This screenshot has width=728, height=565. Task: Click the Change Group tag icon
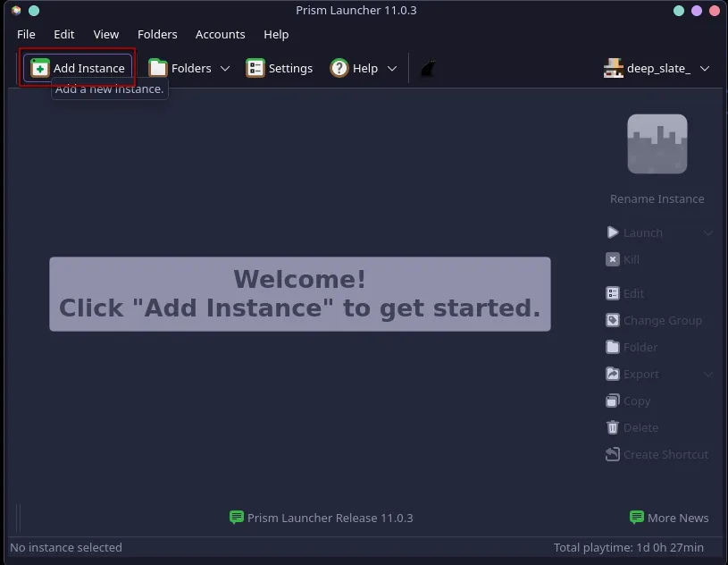613,320
